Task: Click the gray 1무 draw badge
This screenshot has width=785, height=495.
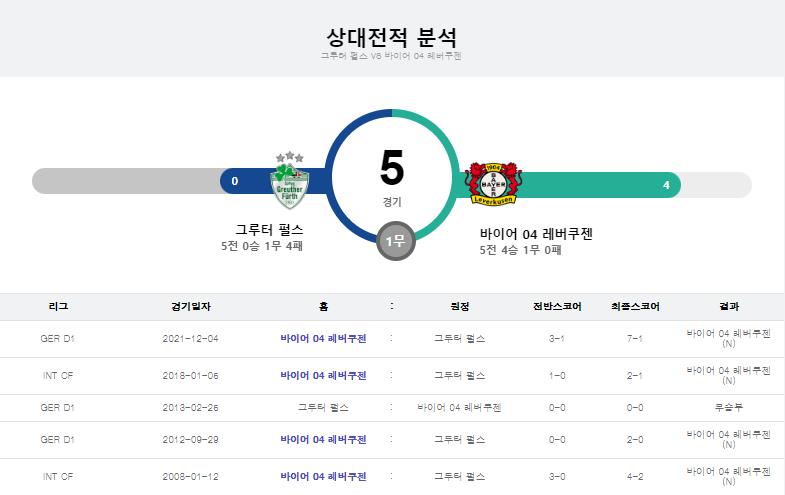Action: point(396,241)
